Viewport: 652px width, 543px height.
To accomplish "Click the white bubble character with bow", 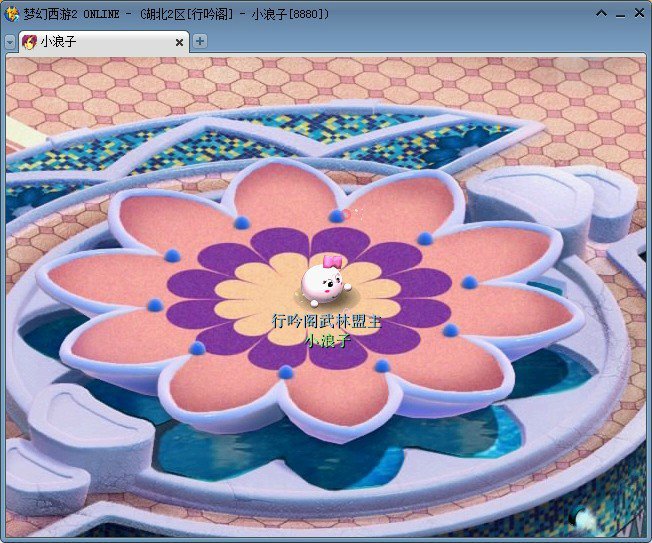I will coord(326,281).
